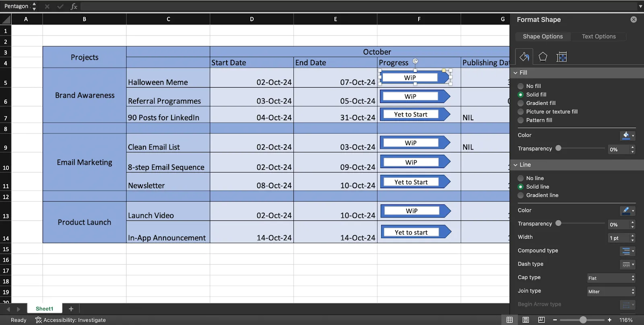This screenshot has height=325, width=644.
Task: Click the fill Transparency 0% field
Action: 618,149
